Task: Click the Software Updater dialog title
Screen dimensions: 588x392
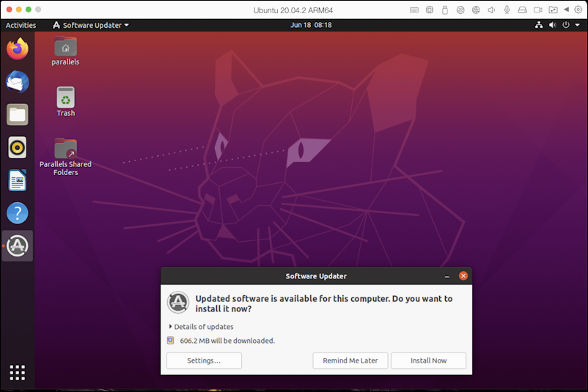Action: tap(316, 276)
